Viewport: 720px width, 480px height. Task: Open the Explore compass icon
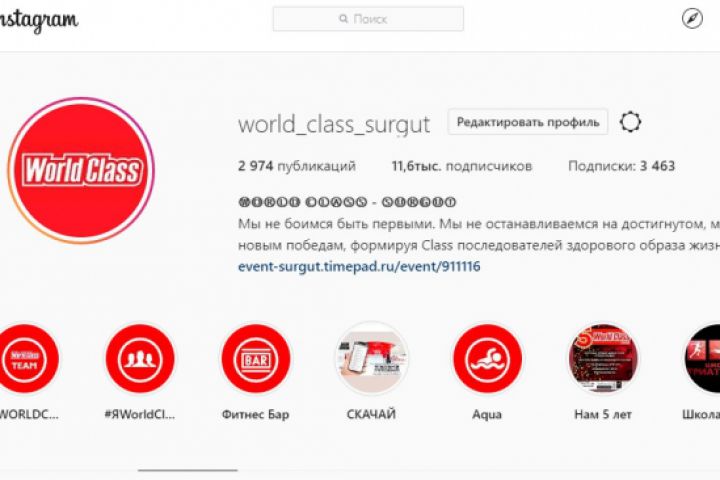692,19
